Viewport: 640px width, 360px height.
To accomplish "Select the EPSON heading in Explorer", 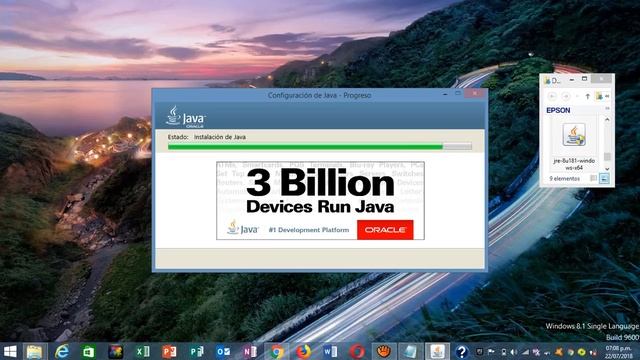I will tap(558, 110).
